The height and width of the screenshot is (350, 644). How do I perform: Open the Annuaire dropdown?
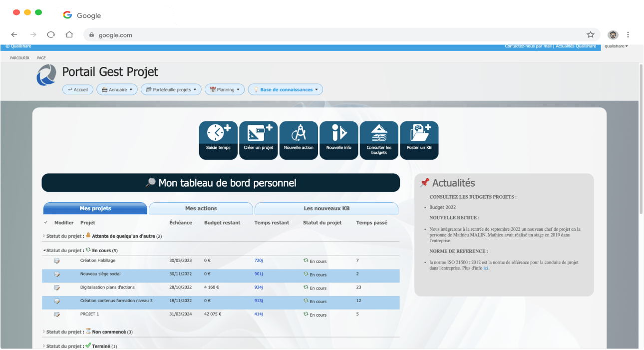[117, 89]
